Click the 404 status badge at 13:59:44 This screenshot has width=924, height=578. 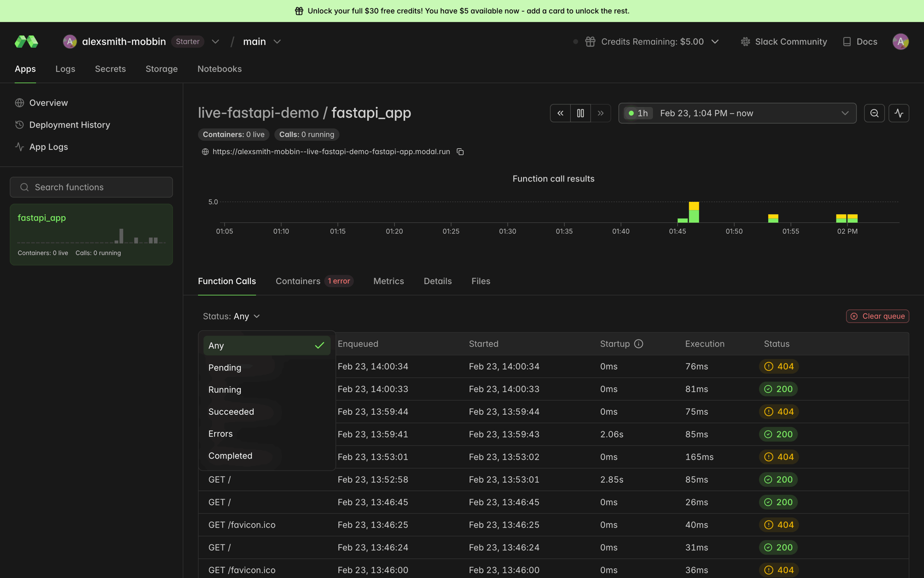[779, 412]
